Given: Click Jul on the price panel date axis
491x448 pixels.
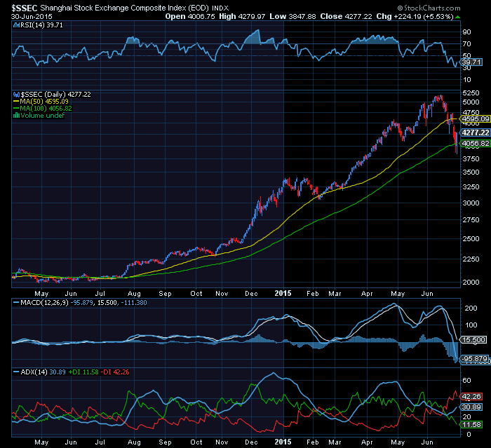Looking at the screenshot, I should (100, 293).
